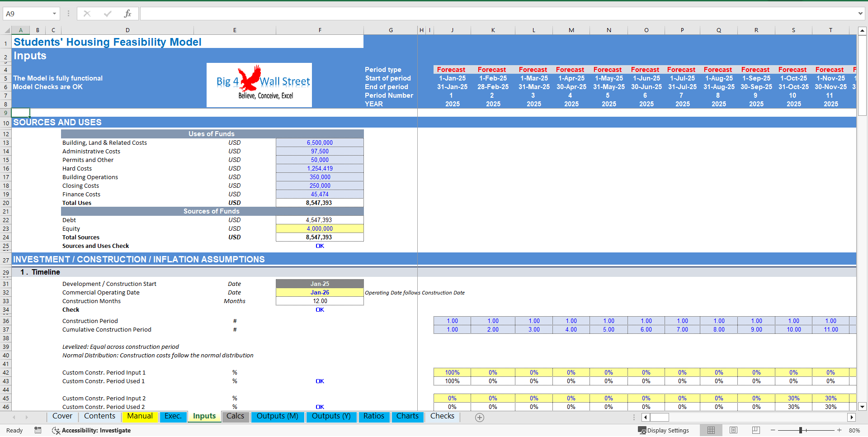Click Sources and Uses Check OK cell
The image size is (868, 437).
click(320, 246)
